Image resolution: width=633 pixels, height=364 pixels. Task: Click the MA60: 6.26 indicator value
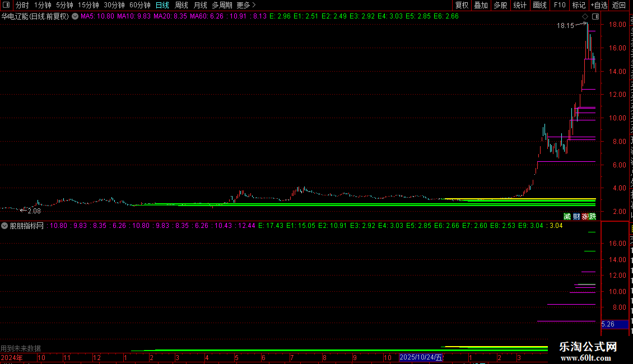click(x=206, y=17)
